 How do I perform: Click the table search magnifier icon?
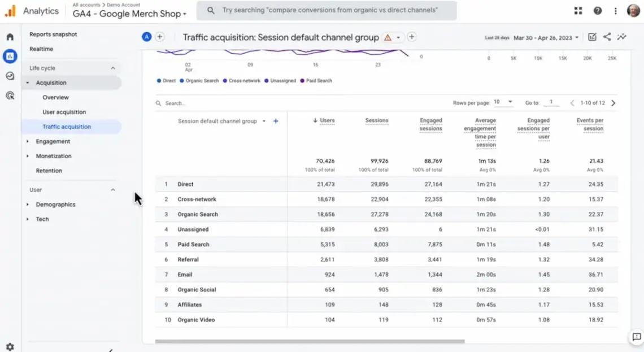click(x=158, y=103)
